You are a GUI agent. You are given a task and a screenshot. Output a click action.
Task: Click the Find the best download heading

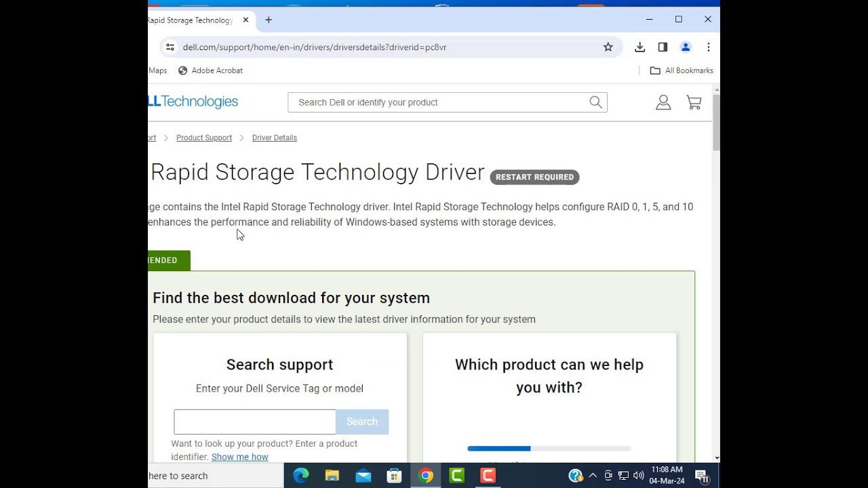click(291, 298)
